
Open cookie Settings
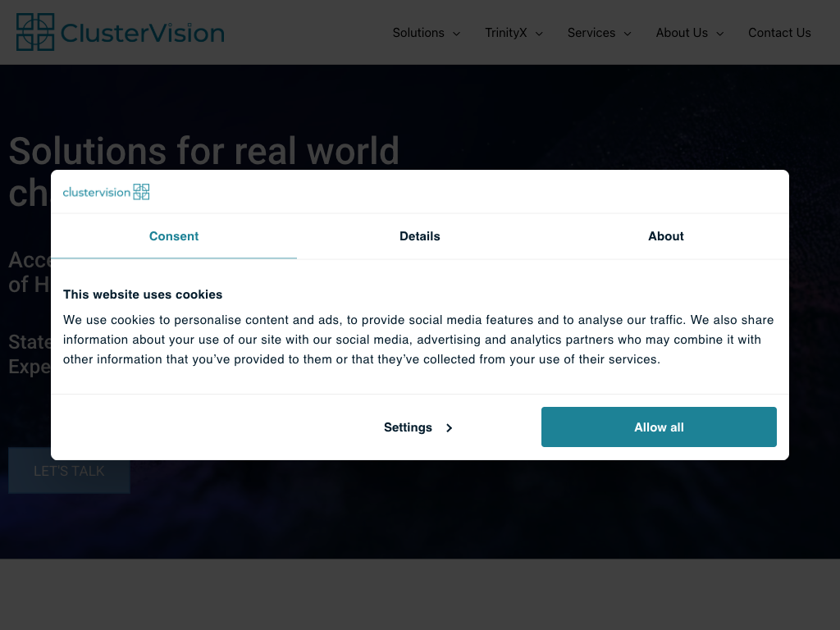(408, 427)
